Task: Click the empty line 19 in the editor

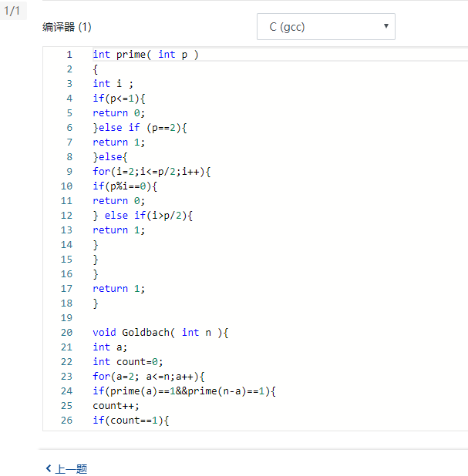Action: click(x=231, y=318)
